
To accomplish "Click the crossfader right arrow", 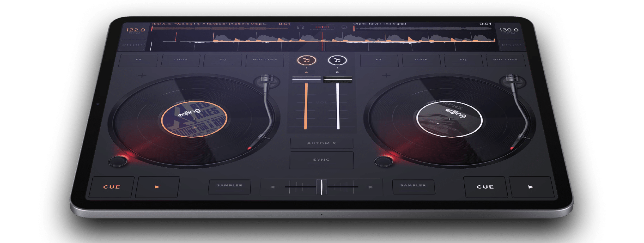I will tap(371, 187).
